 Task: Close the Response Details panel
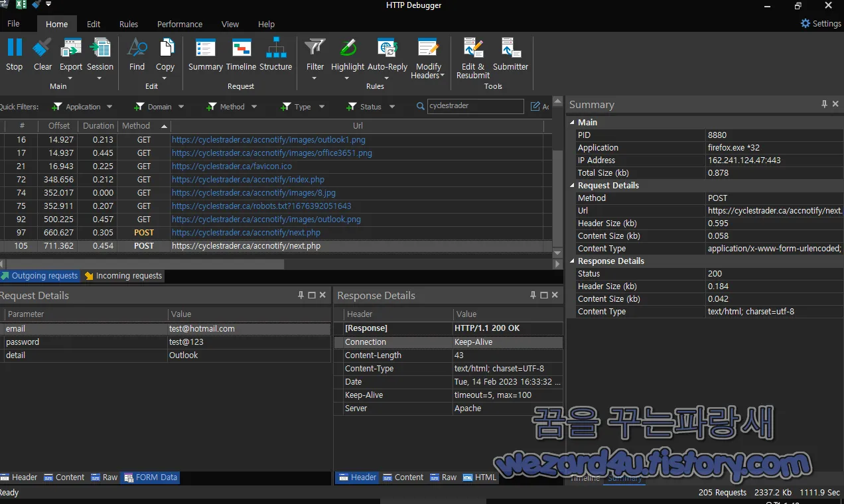[x=555, y=295]
